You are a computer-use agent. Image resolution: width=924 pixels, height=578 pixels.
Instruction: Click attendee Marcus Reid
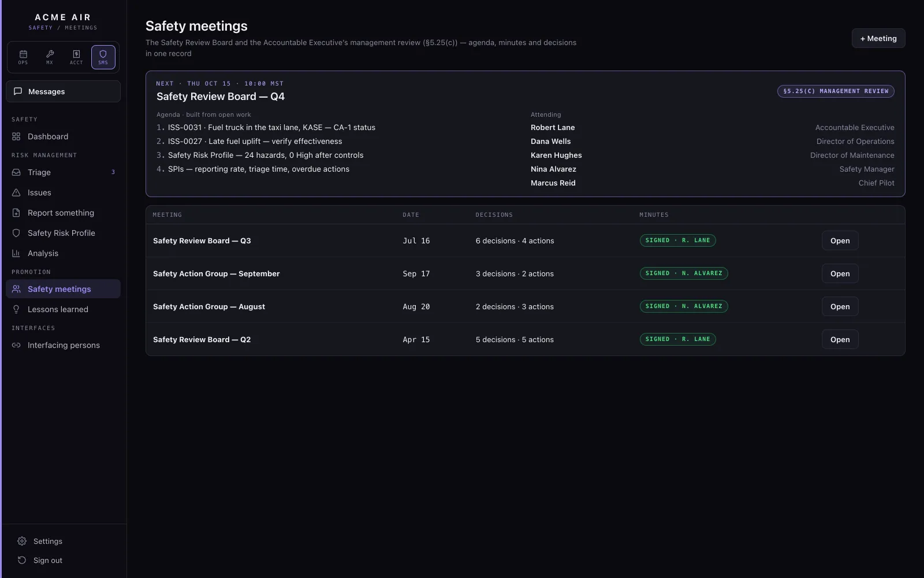point(553,183)
